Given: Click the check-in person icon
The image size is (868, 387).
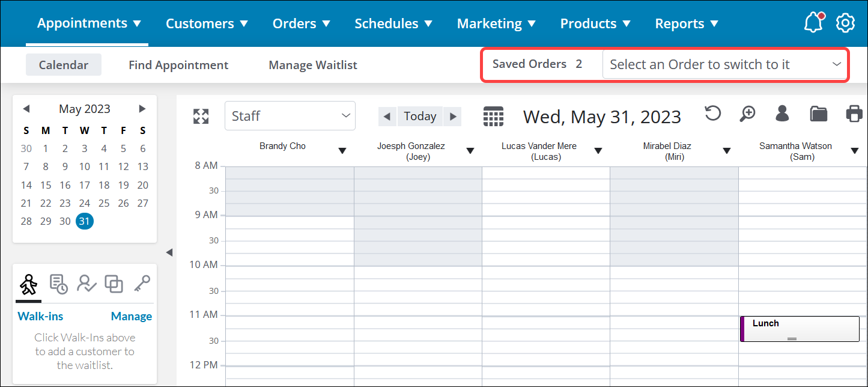Looking at the screenshot, I should point(86,284).
